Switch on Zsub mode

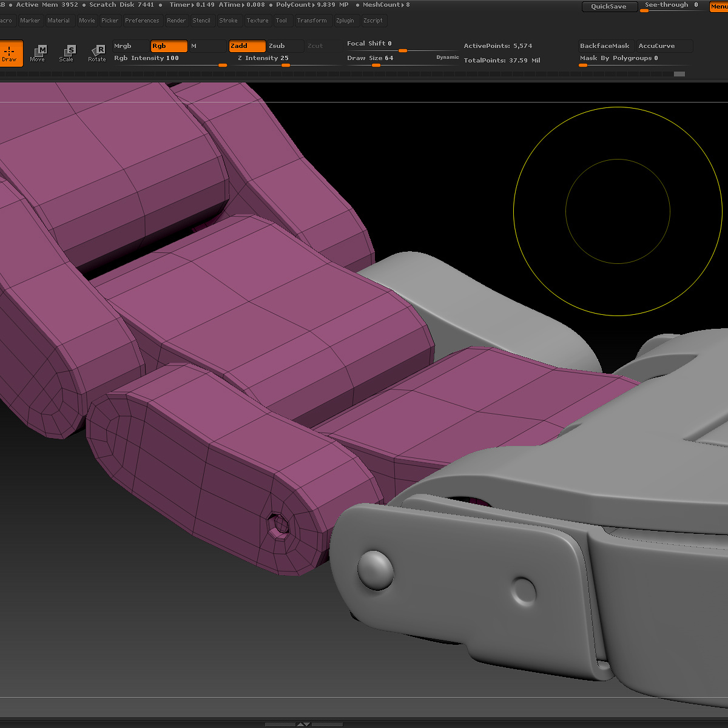point(285,46)
